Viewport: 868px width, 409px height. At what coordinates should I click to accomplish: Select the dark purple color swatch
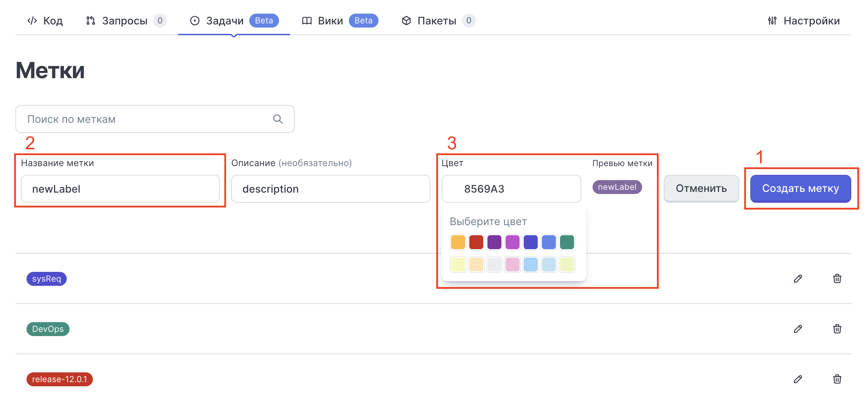(x=494, y=242)
